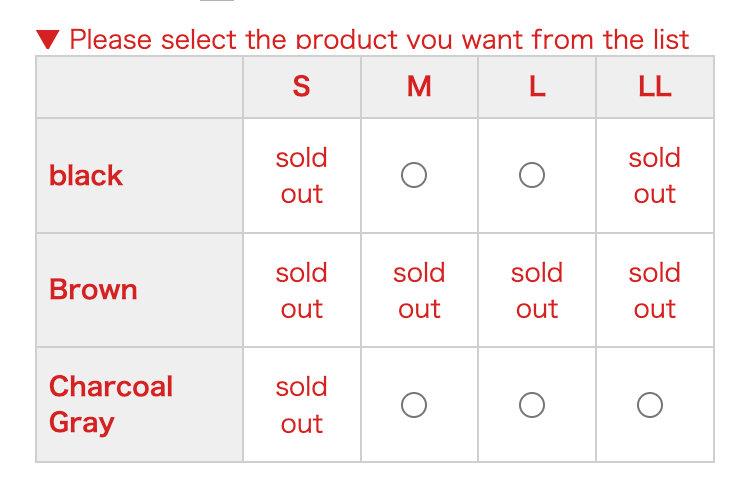754x482 pixels.
Task: Click the Charcoal Gray row label
Action: point(111,404)
